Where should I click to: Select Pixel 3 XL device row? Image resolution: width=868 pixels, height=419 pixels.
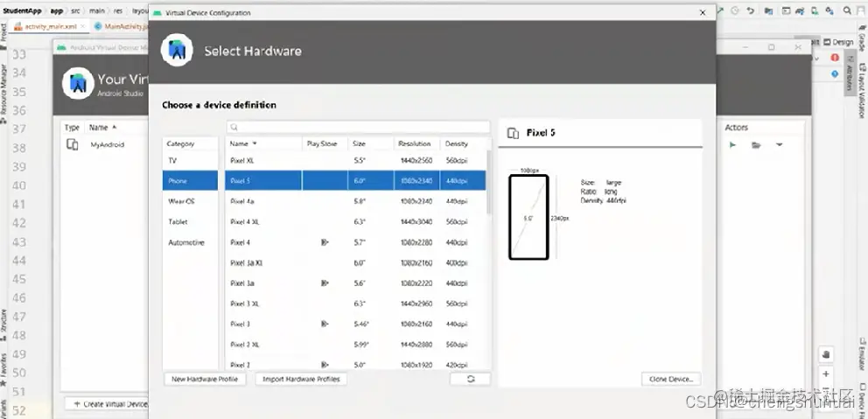tap(355, 304)
